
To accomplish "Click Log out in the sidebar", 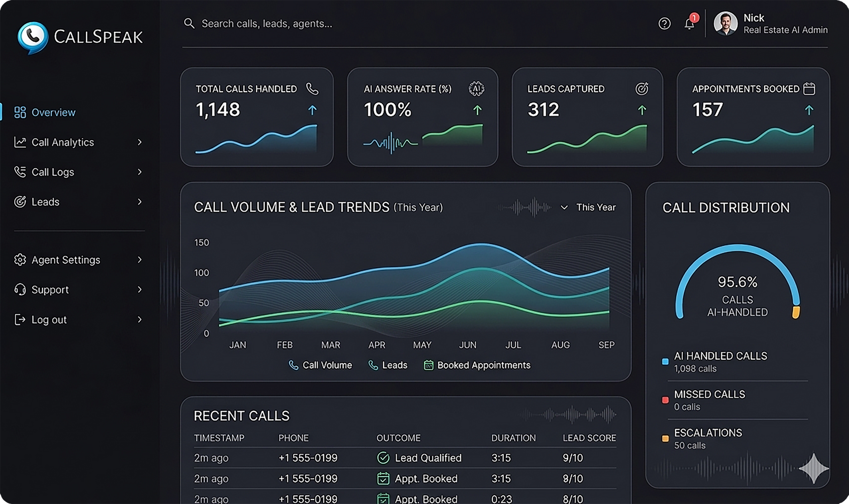I will 49,320.
